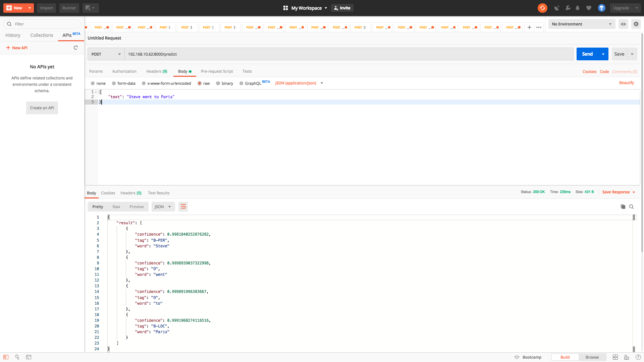Open Postman console icon in status bar
The width and height of the screenshot is (644, 362).
point(29,357)
